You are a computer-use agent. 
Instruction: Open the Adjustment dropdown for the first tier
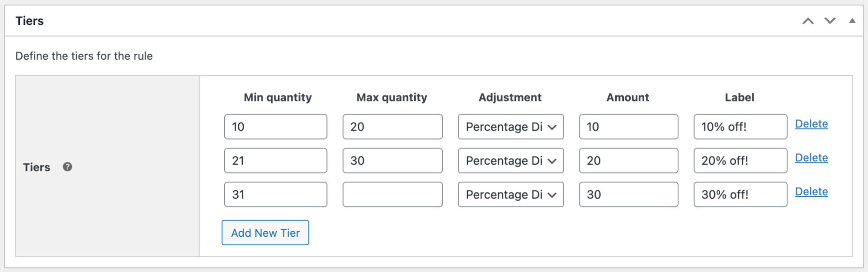[x=510, y=127]
